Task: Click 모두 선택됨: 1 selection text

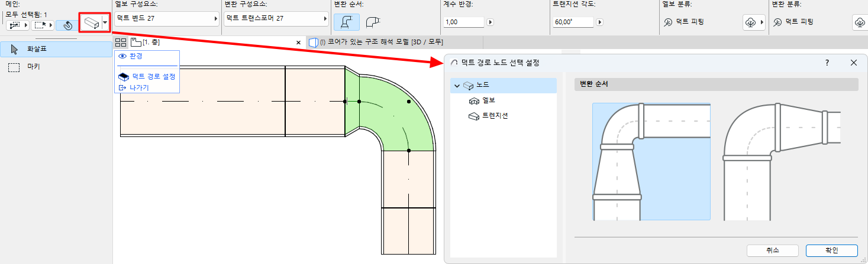Action: pyautogui.click(x=26, y=14)
